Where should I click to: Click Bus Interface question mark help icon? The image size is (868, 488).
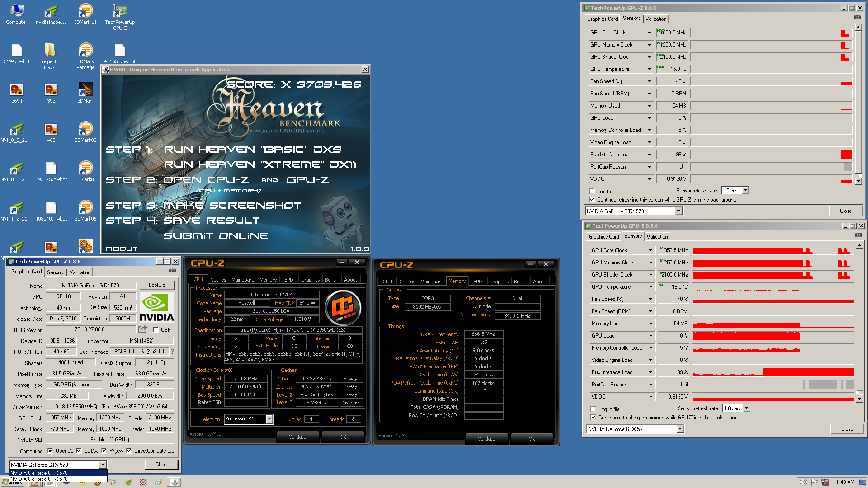[172, 352]
